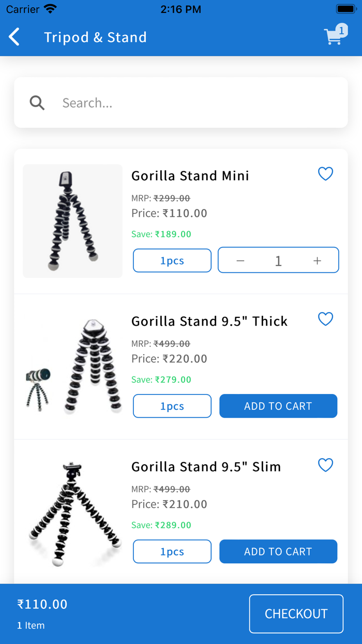Screen dimensions: 362x644
Task: Add Gorilla Stand 9.5" Slim to cart
Action: pos(278,551)
